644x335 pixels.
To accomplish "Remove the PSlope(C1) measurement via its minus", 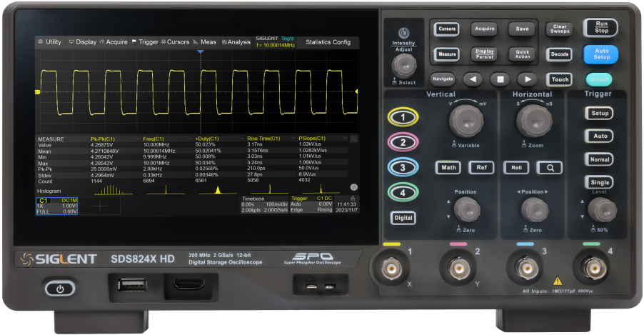I will click(x=345, y=139).
